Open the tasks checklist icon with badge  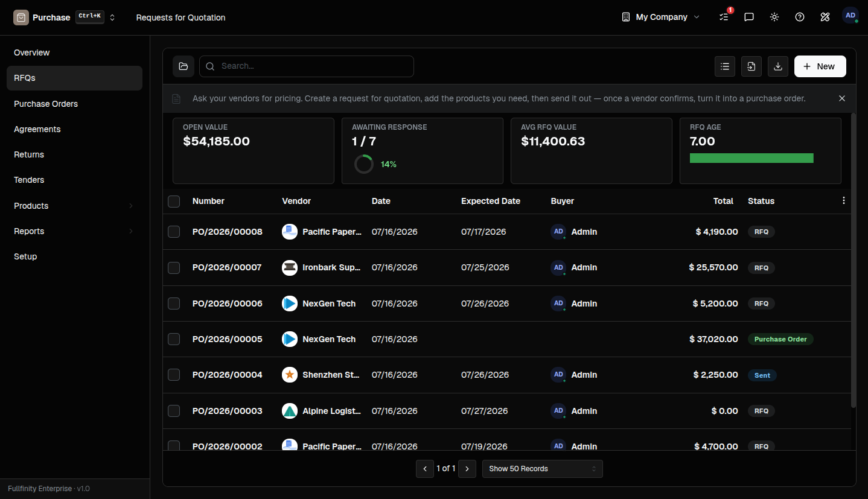tap(724, 17)
